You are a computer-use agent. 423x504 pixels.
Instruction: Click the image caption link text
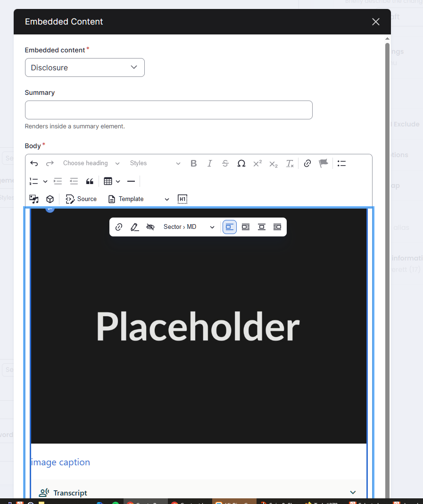click(60, 462)
